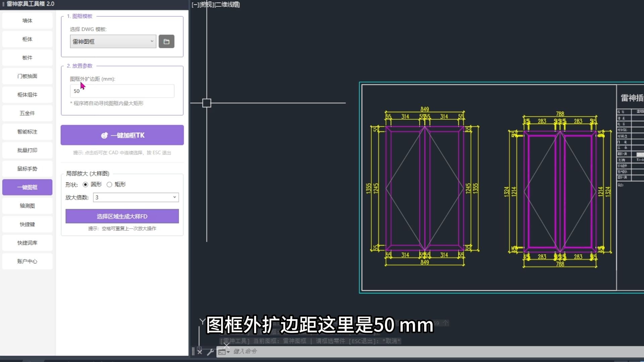Image resolution: width=644 pixels, height=362 pixels.
Task: Open the 智能标注 section
Action: click(x=27, y=132)
